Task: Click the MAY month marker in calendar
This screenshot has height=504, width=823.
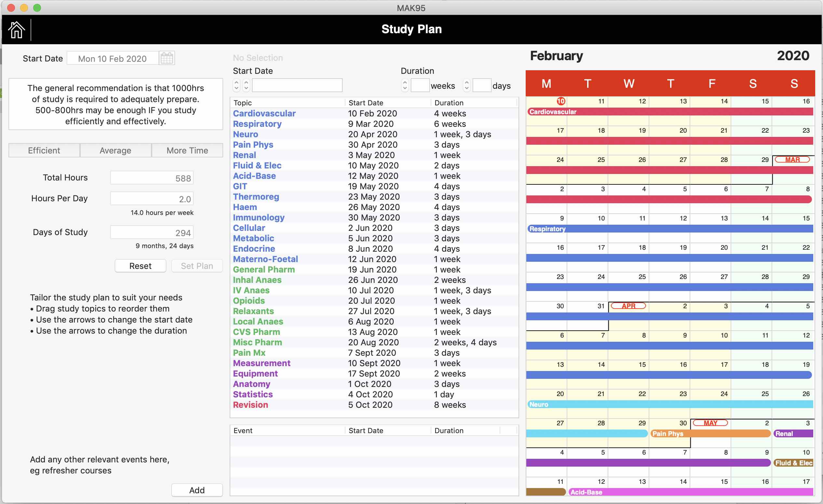Action: tap(710, 423)
